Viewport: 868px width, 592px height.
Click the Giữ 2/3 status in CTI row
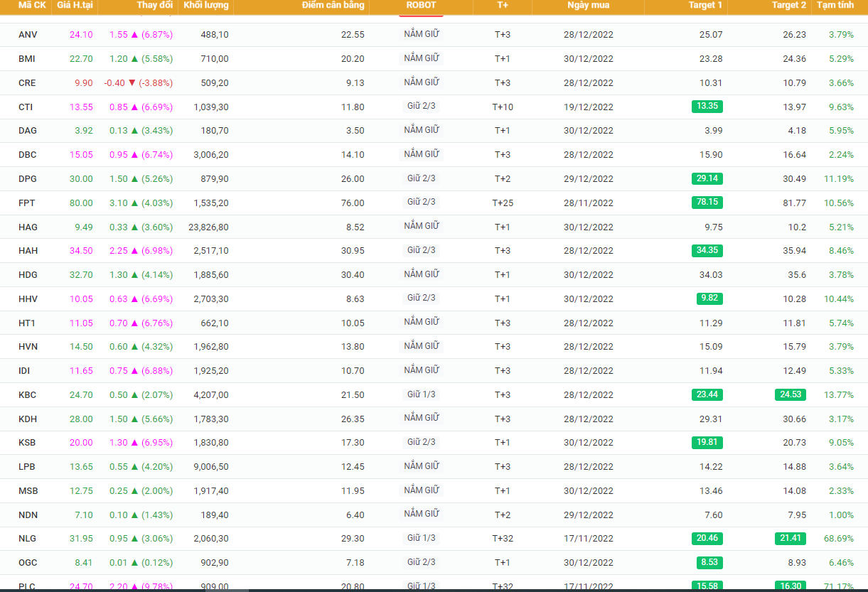(422, 107)
